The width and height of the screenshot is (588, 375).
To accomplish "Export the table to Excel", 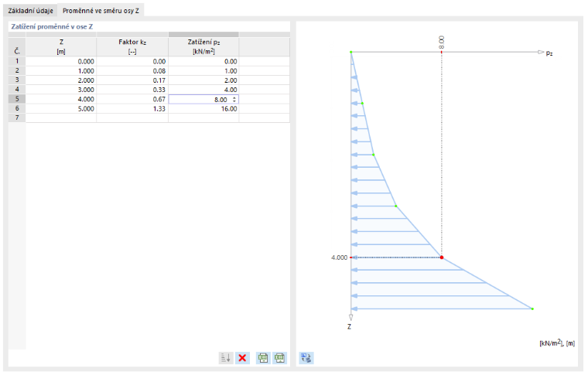I will pyautogui.click(x=280, y=358).
